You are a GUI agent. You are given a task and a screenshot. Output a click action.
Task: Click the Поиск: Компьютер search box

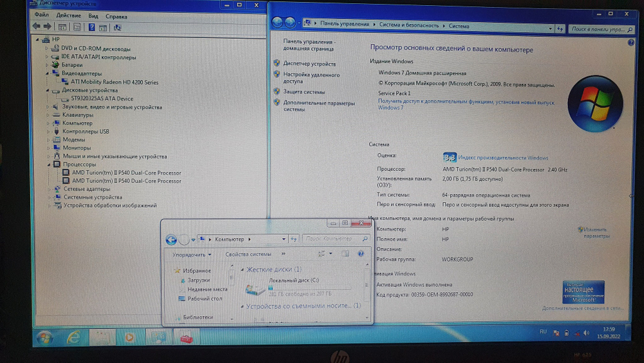tap(336, 239)
